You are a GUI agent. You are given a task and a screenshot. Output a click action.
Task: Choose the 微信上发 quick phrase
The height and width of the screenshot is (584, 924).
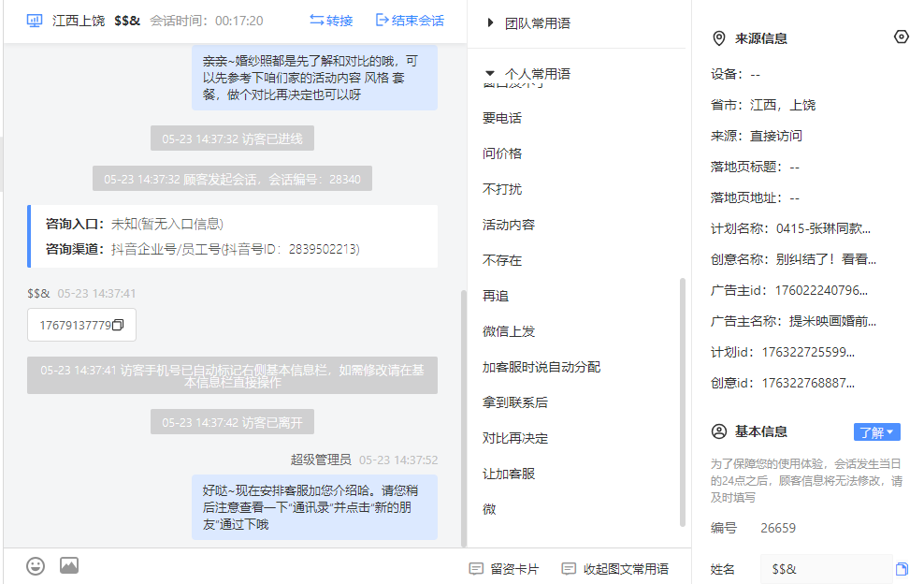[509, 331]
